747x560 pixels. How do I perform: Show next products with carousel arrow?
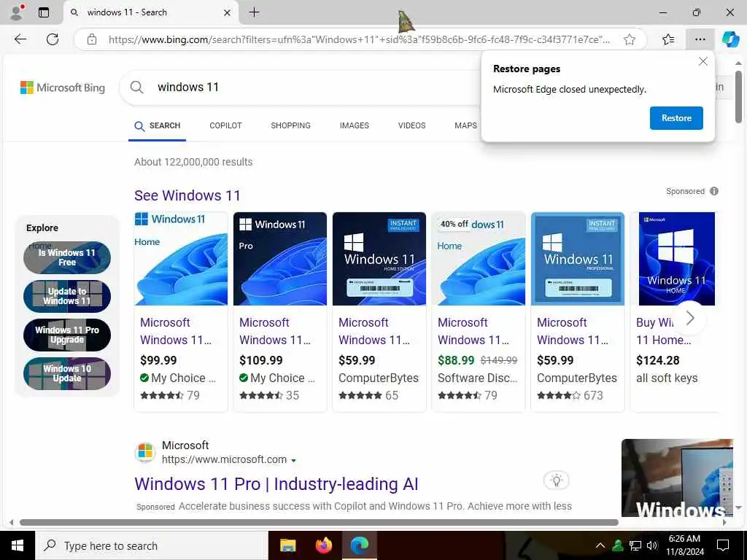[690, 318]
